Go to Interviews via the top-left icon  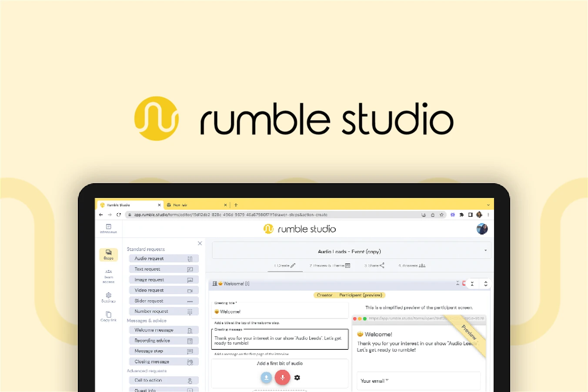pos(108,228)
